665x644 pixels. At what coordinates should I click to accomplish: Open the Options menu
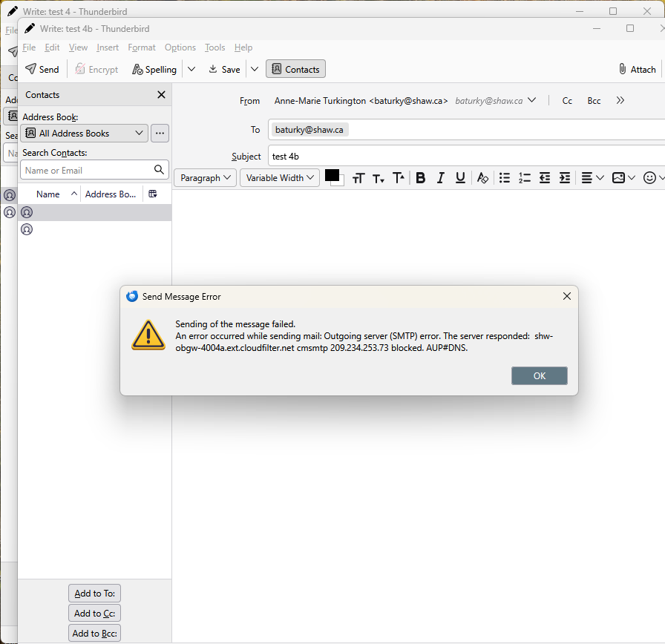coord(180,47)
